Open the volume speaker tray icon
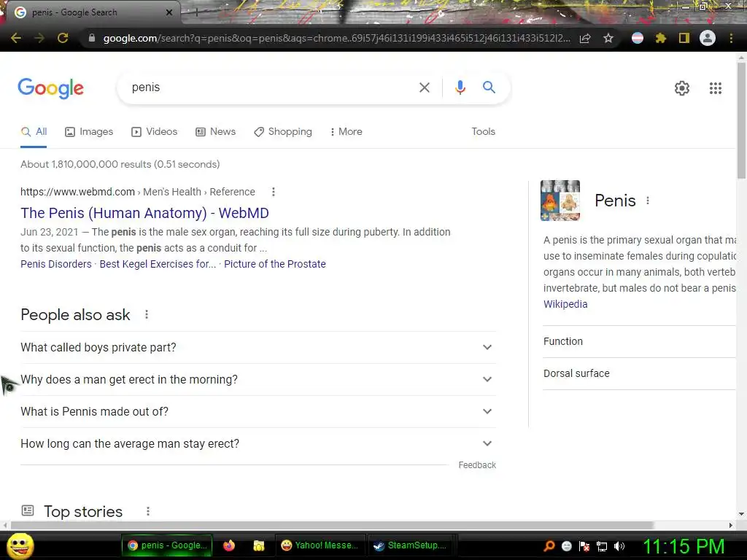Screen dimensions: 747x560 (x=619, y=546)
